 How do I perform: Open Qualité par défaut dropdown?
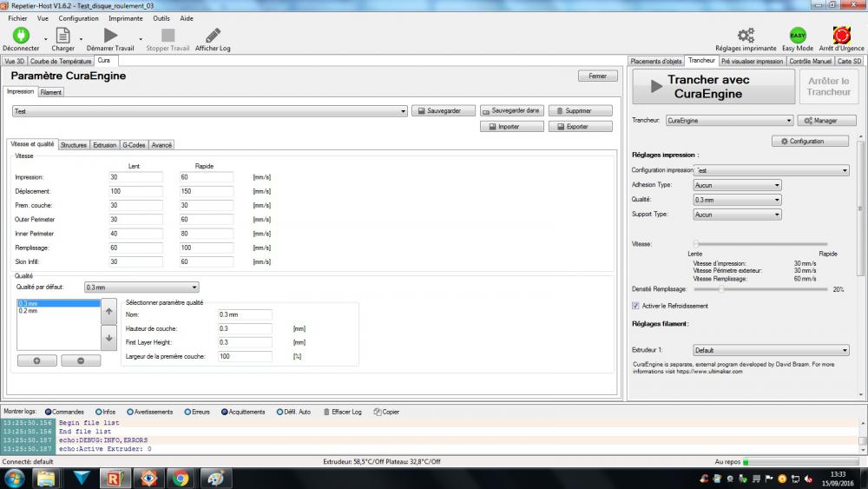pos(141,287)
